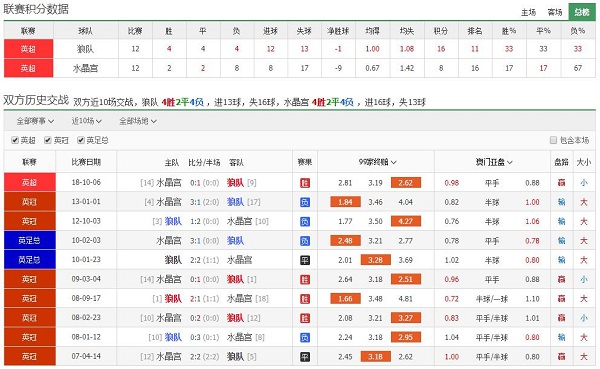The height and width of the screenshot is (369, 600).
Task: Uncheck the 英超 checkbox
Action: click(15, 140)
